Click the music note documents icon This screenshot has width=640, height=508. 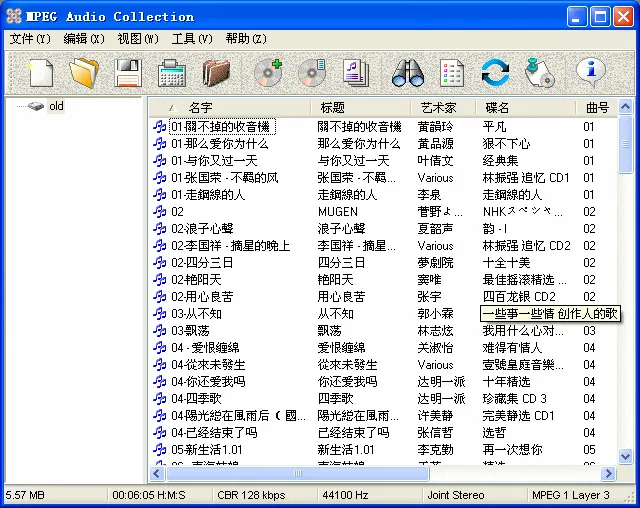click(x=356, y=73)
